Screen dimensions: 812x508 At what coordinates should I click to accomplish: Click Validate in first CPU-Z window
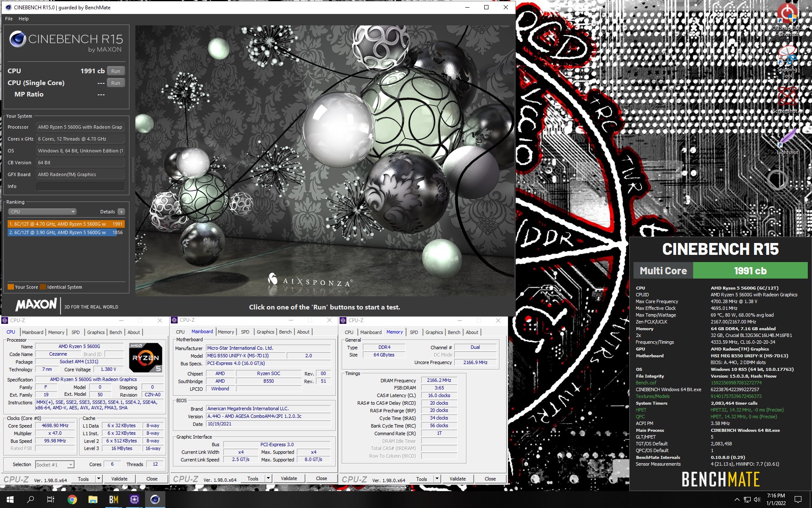(119, 479)
